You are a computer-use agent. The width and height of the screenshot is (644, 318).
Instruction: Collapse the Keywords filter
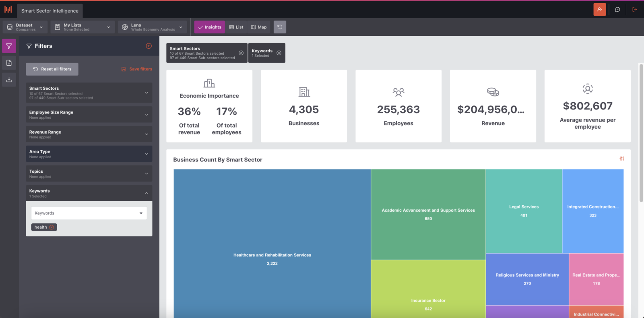(89, 193)
